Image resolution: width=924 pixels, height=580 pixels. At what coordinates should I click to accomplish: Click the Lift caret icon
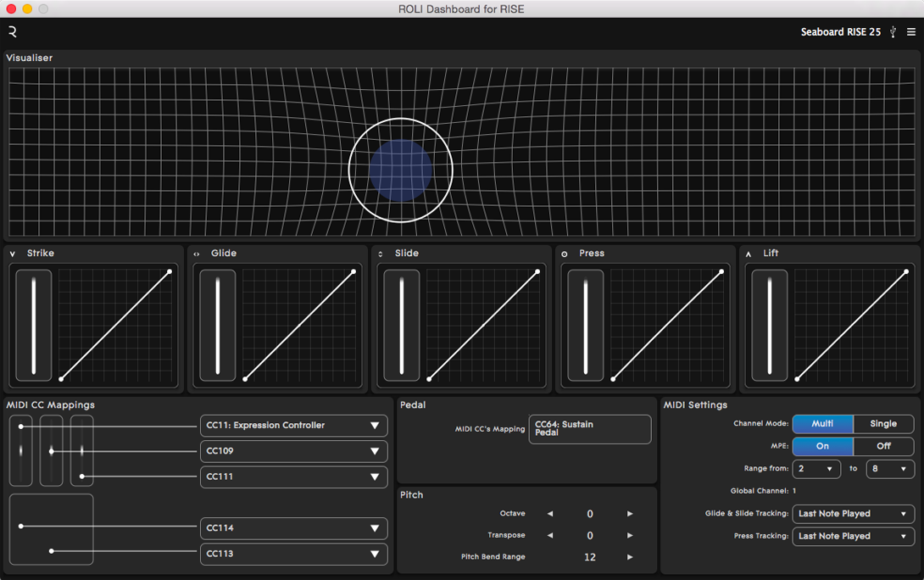[x=749, y=254]
